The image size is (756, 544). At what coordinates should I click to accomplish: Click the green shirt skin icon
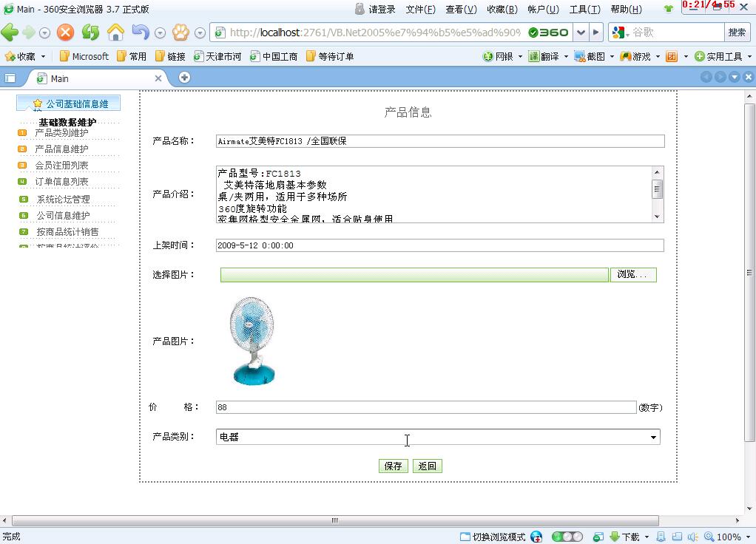(x=668, y=9)
